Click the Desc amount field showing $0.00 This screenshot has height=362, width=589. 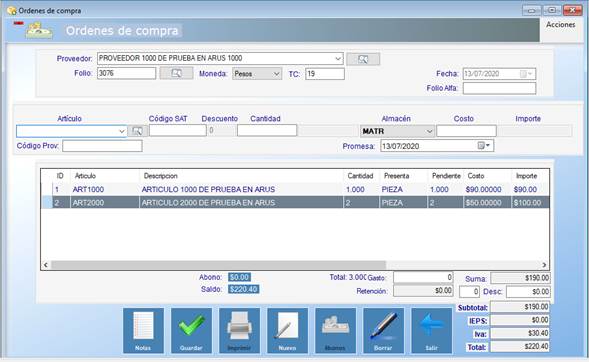(528, 291)
